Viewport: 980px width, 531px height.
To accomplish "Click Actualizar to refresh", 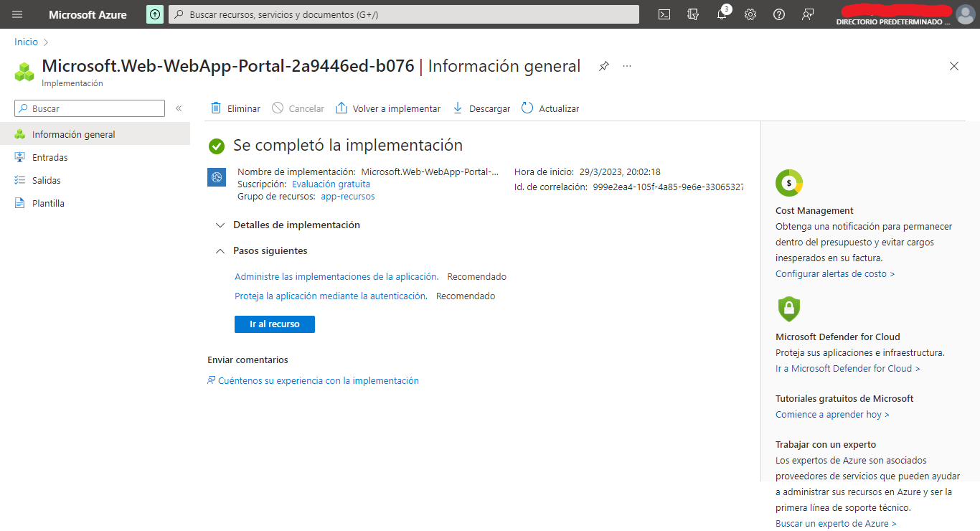I will click(x=550, y=108).
